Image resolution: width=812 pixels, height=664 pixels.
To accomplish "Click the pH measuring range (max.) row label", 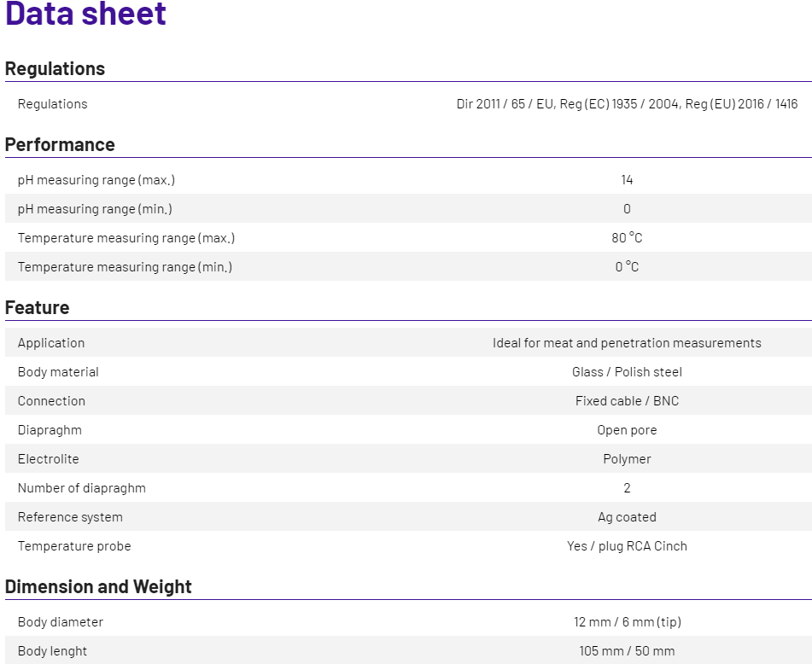I will (x=96, y=180).
